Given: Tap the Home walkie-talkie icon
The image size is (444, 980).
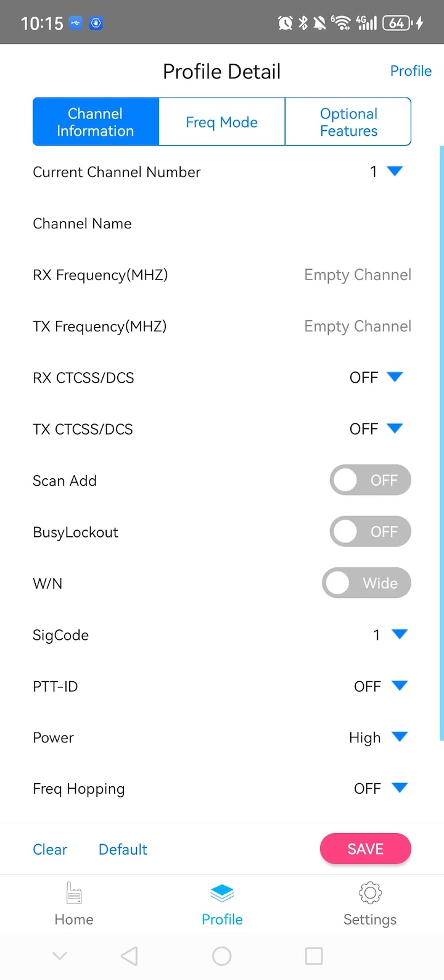Looking at the screenshot, I should click(x=74, y=893).
